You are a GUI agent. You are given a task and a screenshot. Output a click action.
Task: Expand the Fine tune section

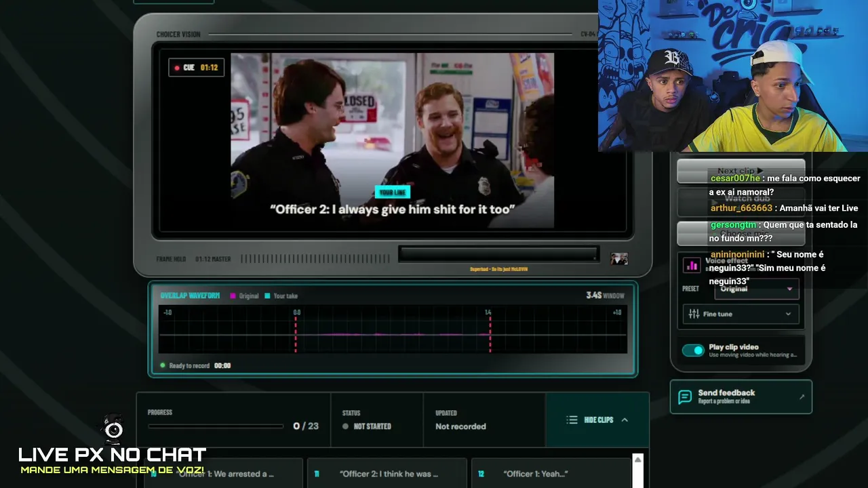(741, 314)
